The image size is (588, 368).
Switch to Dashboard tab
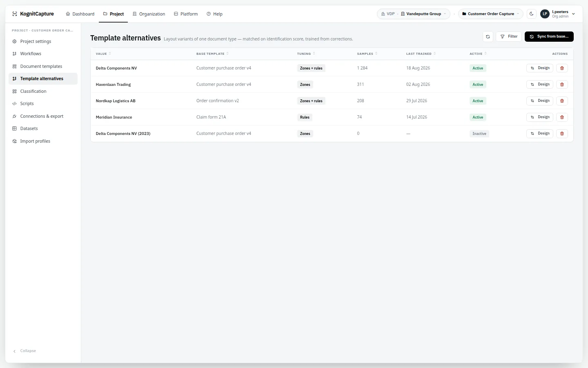point(80,14)
